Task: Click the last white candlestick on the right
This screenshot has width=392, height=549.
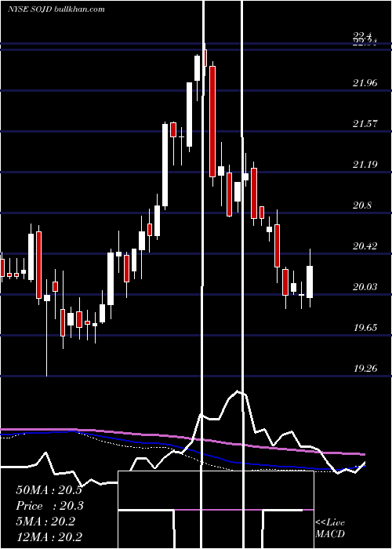Action: pyautogui.click(x=310, y=282)
